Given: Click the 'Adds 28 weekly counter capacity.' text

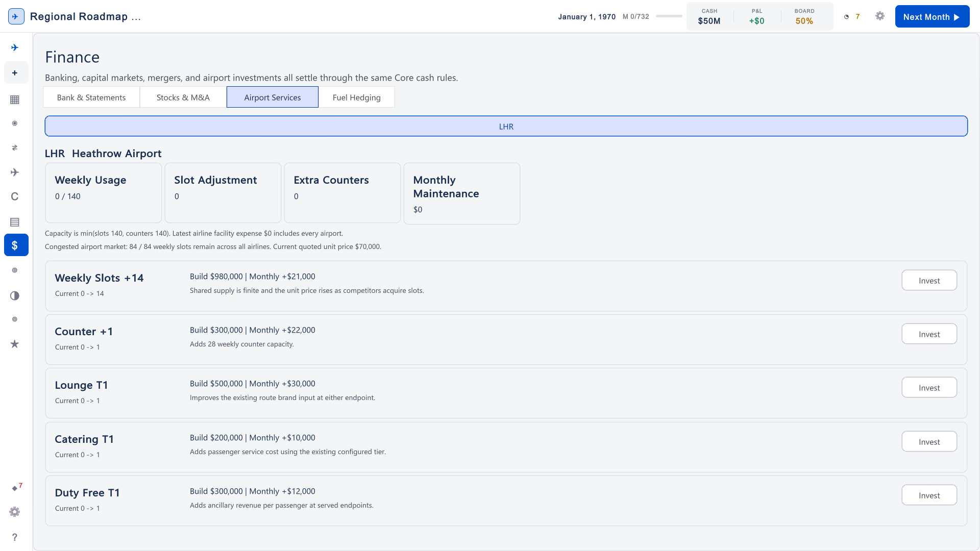Looking at the screenshot, I should 242,344.
